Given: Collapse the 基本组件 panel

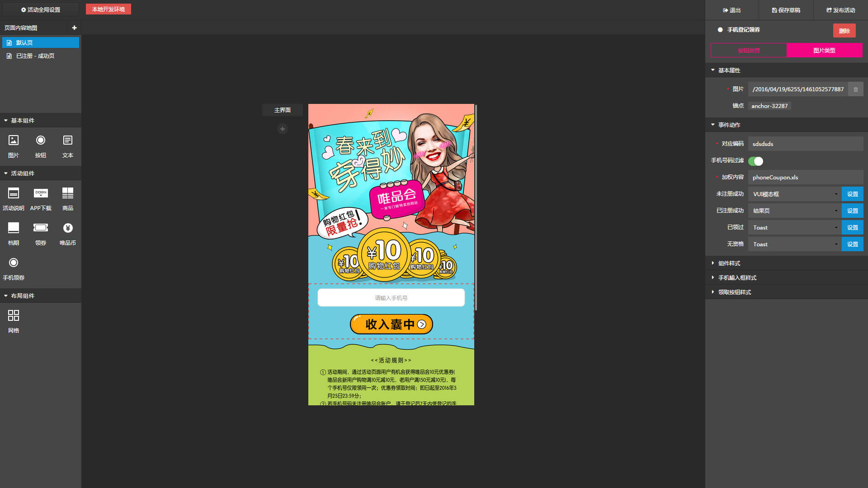Looking at the screenshot, I should coord(41,120).
